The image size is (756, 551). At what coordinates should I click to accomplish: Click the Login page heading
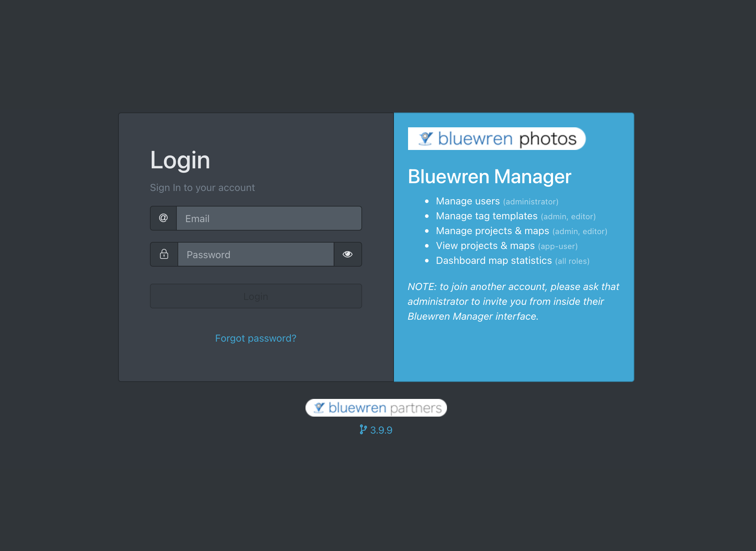point(180,160)
